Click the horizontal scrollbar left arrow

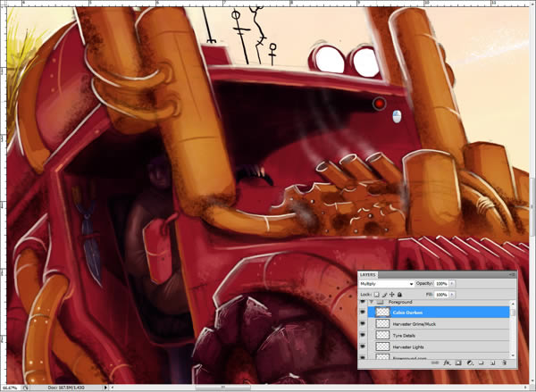click(112, 388)
